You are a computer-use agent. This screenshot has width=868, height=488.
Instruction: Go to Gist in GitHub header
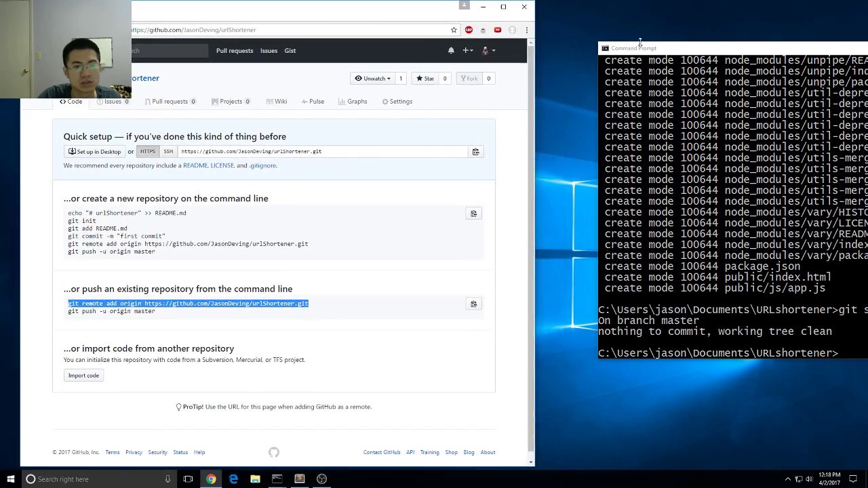point(290,51)
